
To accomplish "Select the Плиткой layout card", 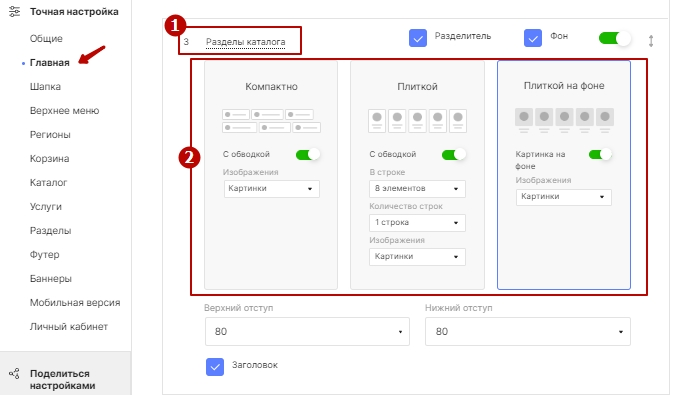I will coord(417,175).
